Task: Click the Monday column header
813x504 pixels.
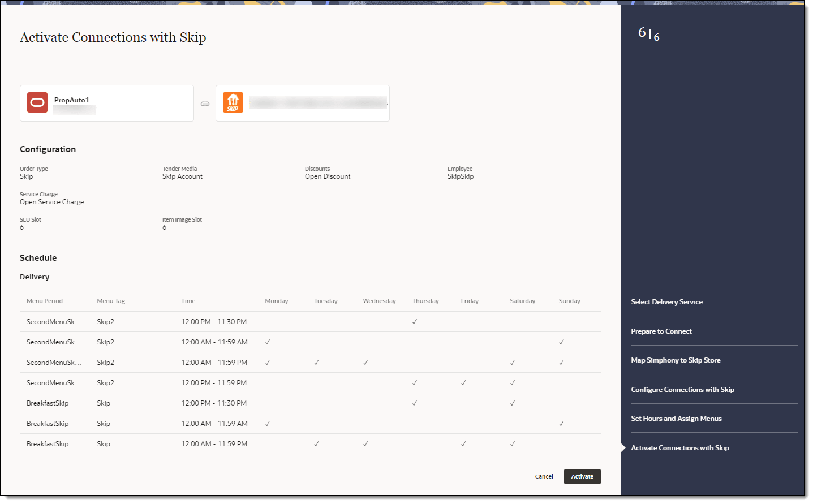Action: (x=277, y=301)
